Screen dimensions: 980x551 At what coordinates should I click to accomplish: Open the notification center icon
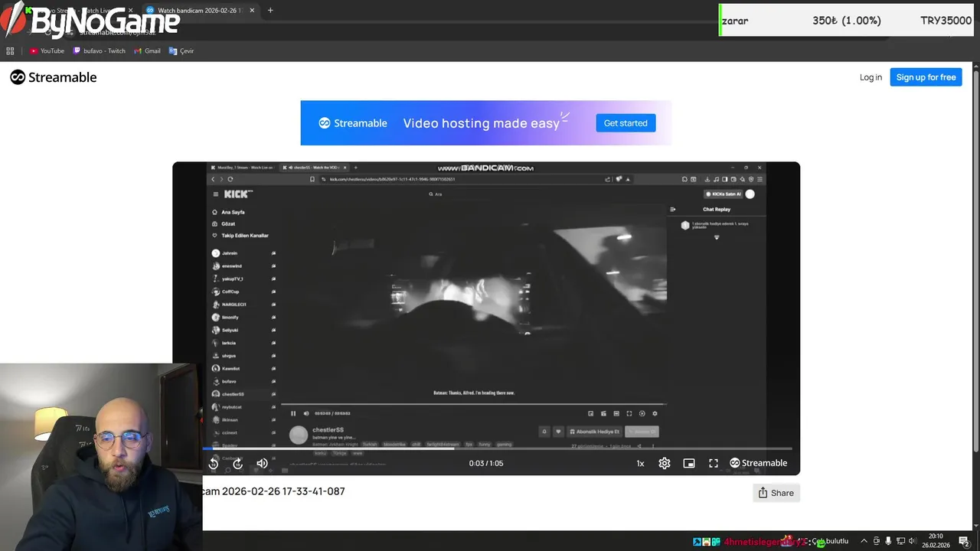coord(964,541)
